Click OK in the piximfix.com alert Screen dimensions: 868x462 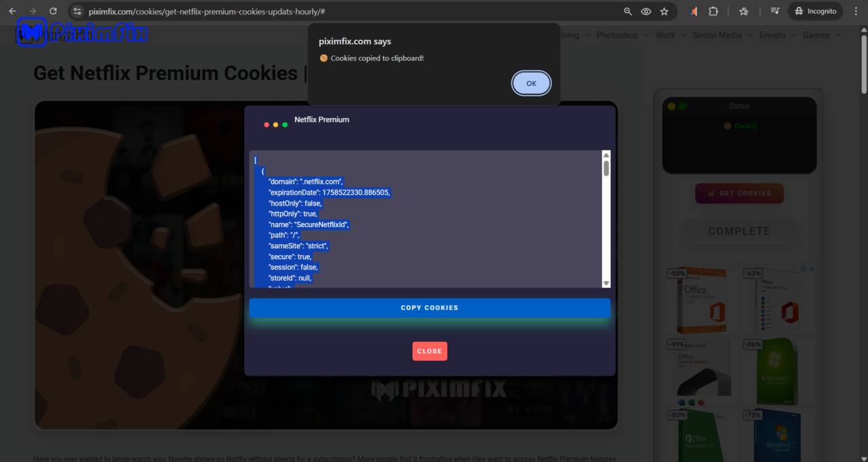(532, 83)
